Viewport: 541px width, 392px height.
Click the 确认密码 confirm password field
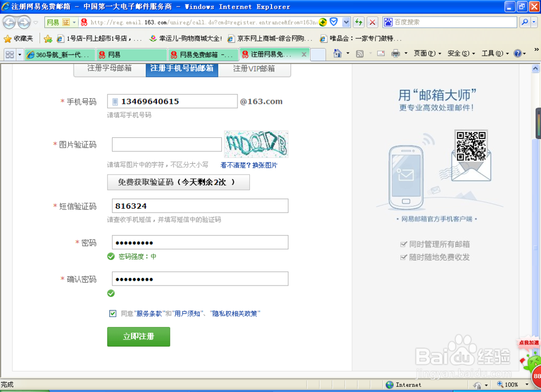[x=200, y=278]
